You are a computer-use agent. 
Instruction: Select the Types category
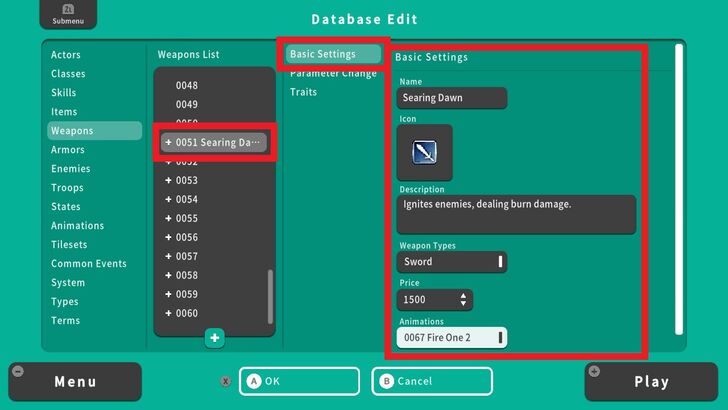65,302
